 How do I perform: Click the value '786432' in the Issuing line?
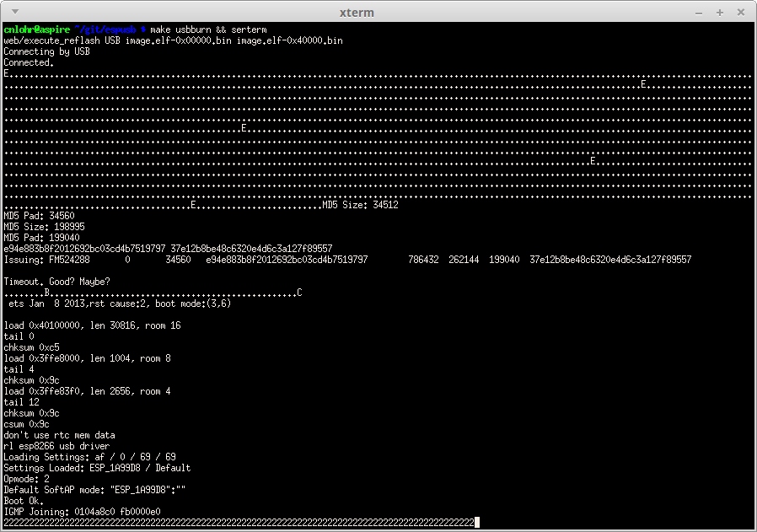point(423,260)
